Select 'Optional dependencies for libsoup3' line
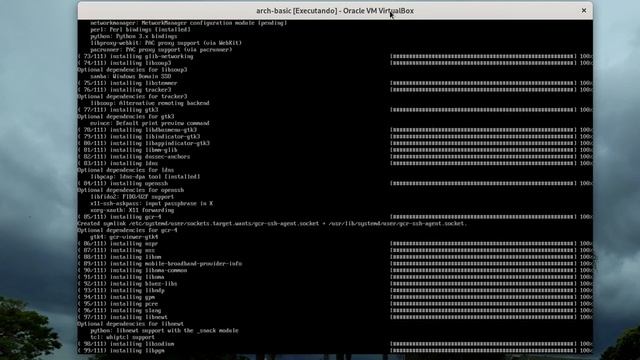The image size is (640, 360). click(132, 70)
